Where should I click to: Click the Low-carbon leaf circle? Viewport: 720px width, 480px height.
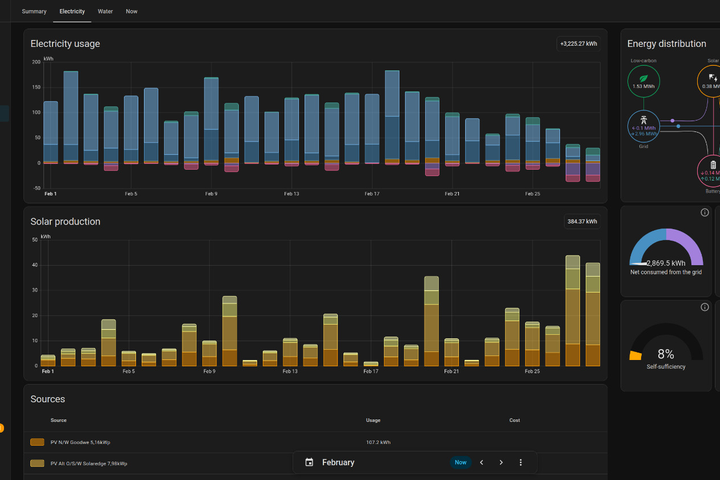(644, 81)
